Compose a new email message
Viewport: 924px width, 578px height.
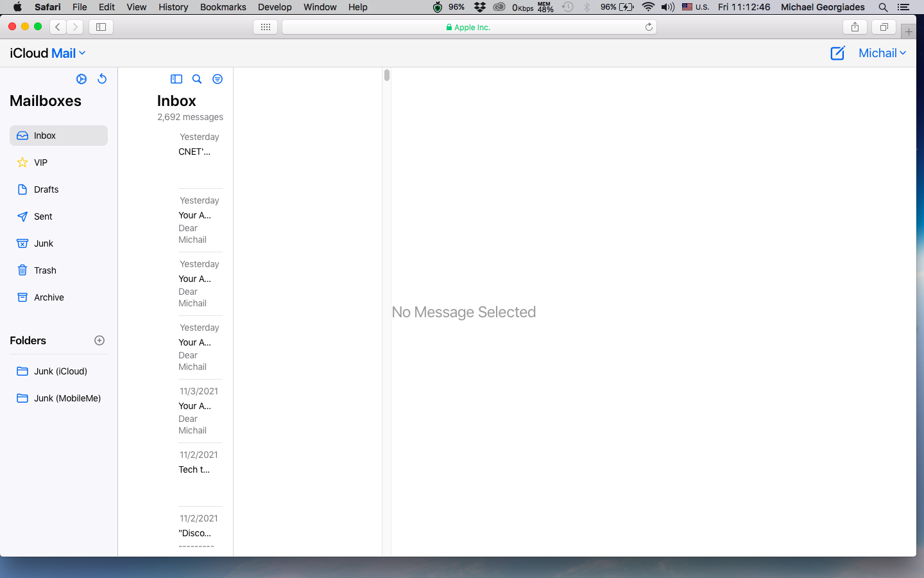(837, 53)
